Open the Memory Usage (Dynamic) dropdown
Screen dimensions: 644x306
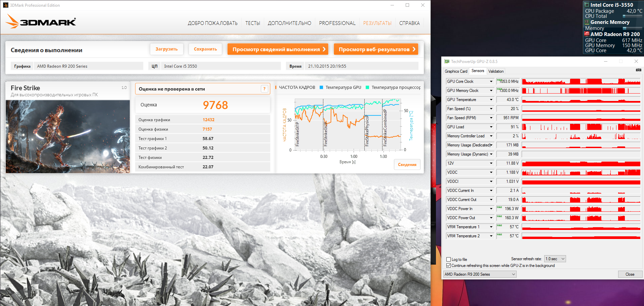click(491, 154)
